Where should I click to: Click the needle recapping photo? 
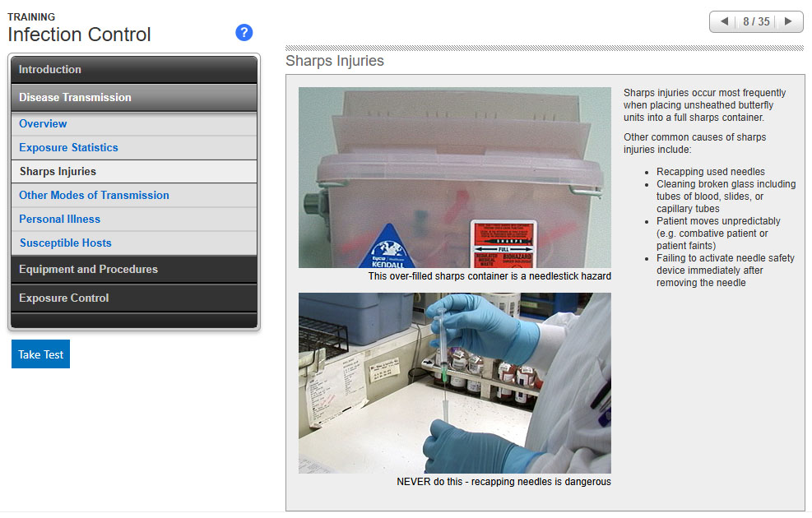pyautogui.click(x=454, y=382)
